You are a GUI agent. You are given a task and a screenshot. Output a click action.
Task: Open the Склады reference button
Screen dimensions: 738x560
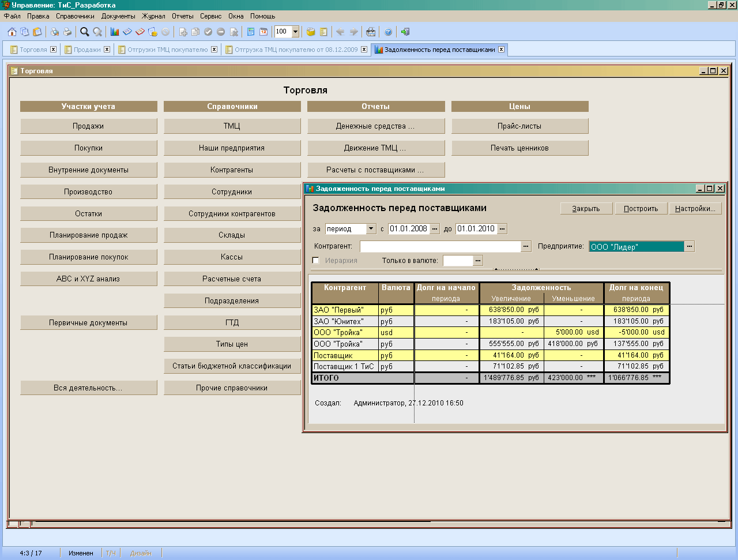(232, 235)
